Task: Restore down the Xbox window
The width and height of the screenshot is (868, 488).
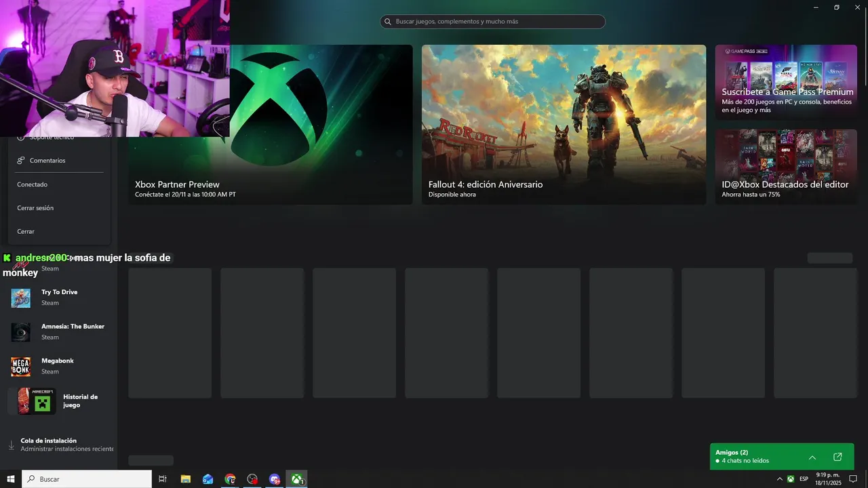Action: (x=837, y=7)
